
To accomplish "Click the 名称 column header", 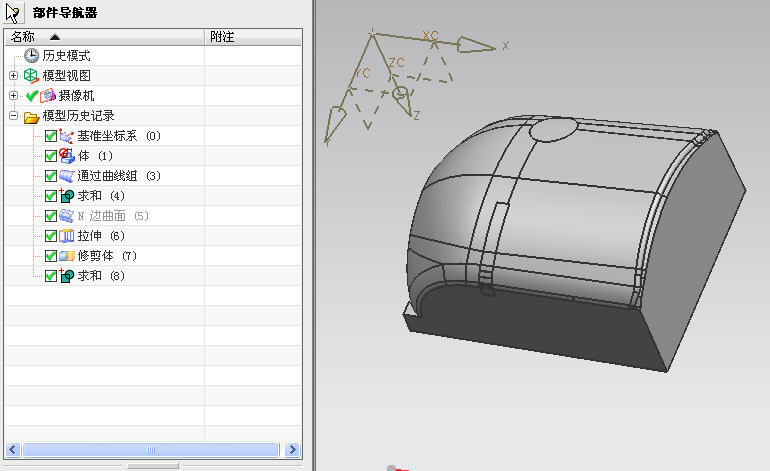I will [x=104, y=37].
